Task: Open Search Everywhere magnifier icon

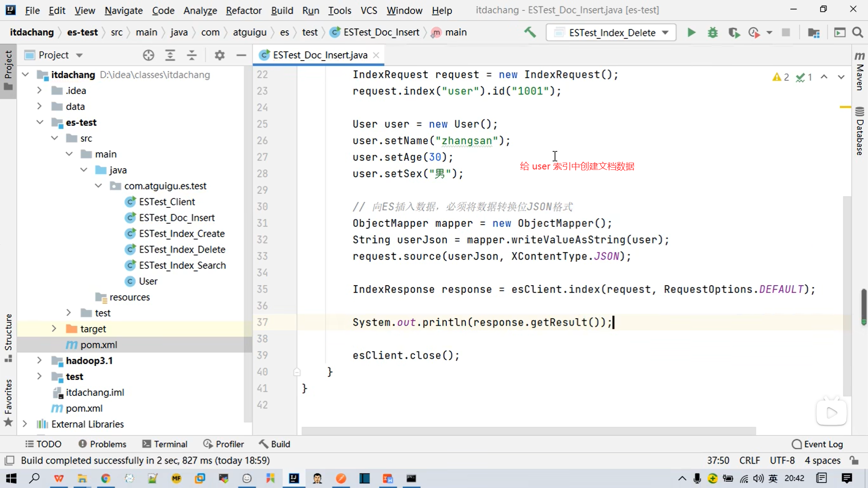Action: [x=858, y=33]
